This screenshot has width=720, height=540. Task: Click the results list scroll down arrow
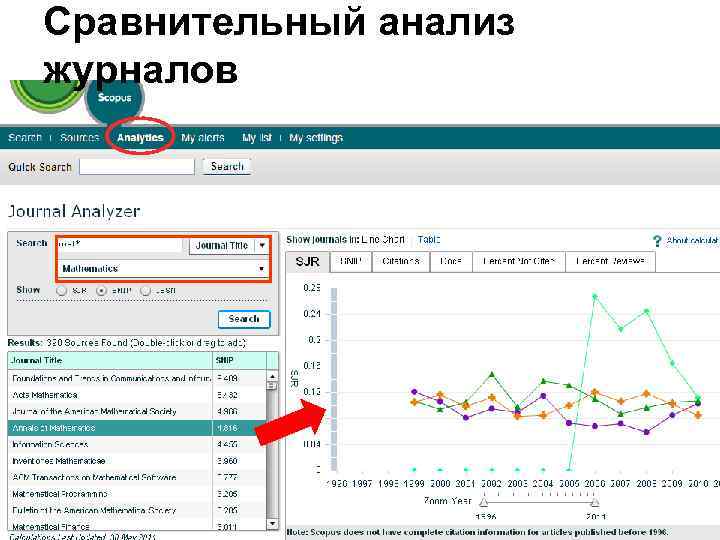point(272,523)
